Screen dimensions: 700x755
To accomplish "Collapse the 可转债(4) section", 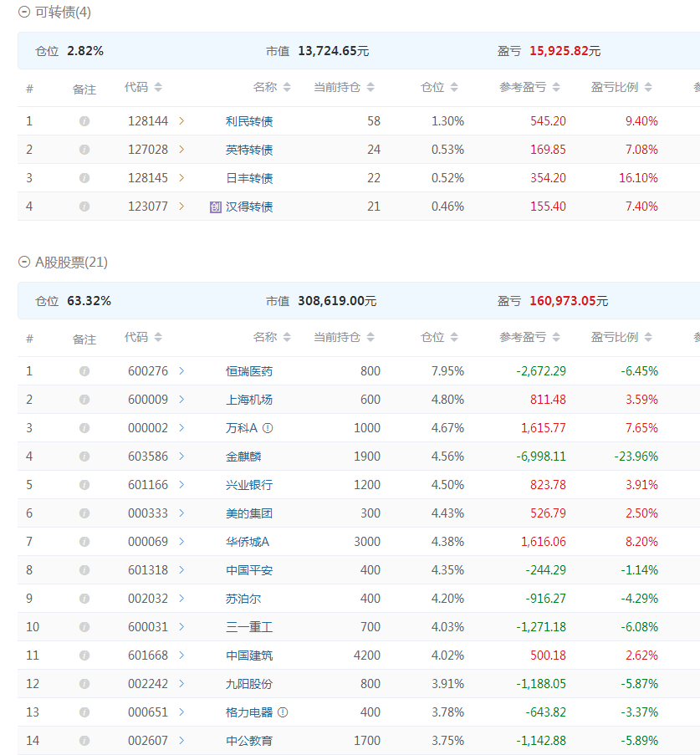I will click(24, 13).
